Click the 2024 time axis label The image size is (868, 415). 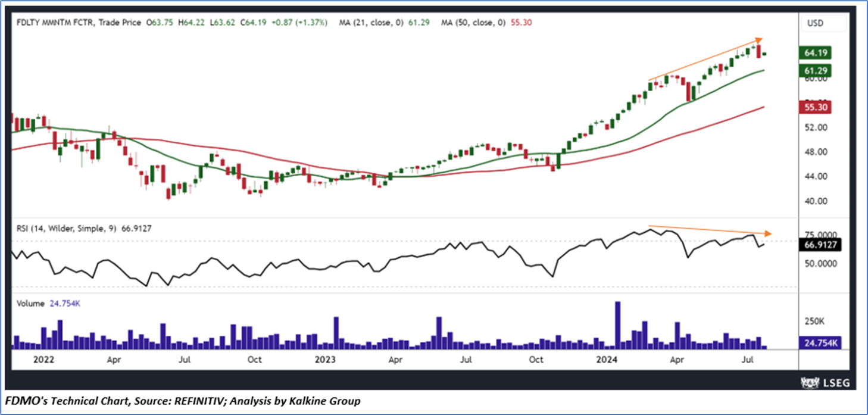(606, 360)
